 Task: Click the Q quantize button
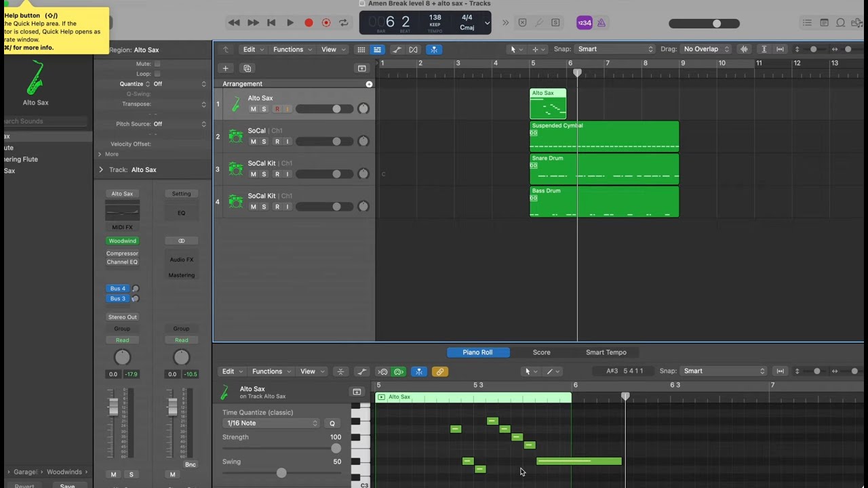click(332, 423)
